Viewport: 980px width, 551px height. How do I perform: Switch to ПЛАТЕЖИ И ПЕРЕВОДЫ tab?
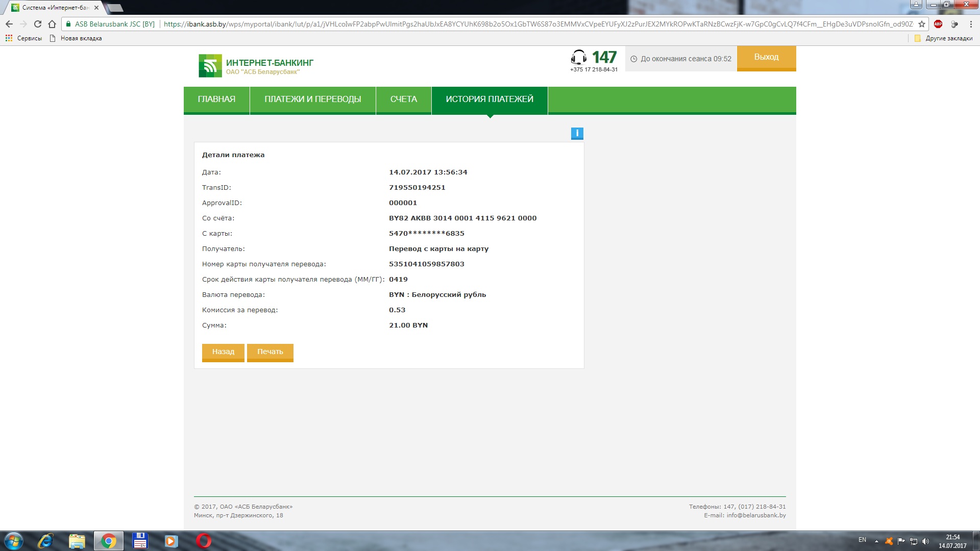(x=312, y=99)
